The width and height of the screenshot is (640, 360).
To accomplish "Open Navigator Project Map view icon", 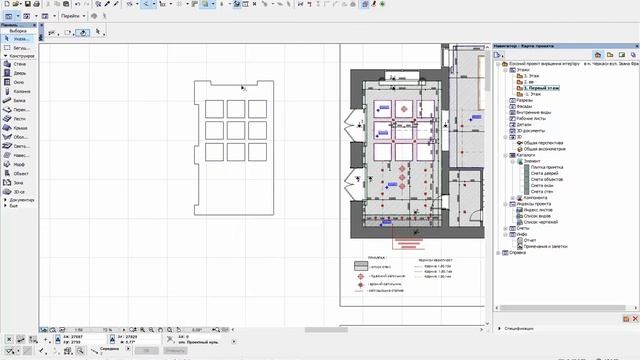I will click(598, 55).
